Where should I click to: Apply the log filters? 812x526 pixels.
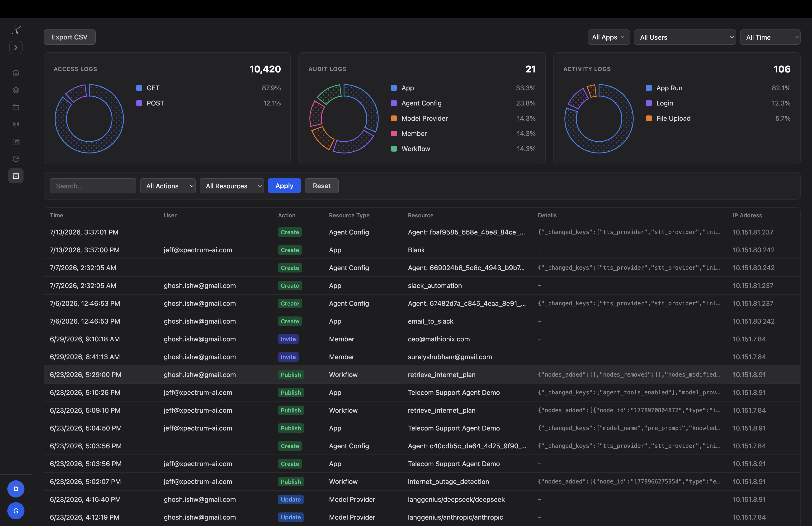point(284,186)
